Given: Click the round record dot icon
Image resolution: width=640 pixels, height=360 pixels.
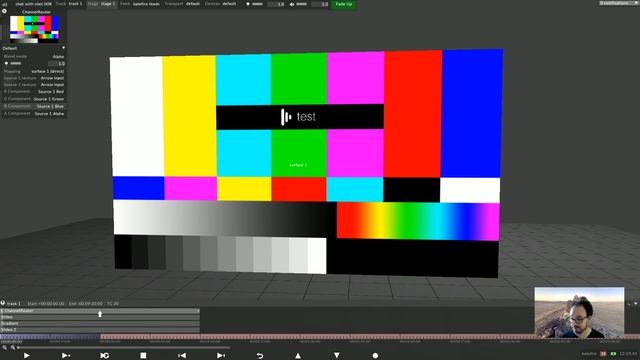Looking at the screenshot, I should click(x=375, y=356).
